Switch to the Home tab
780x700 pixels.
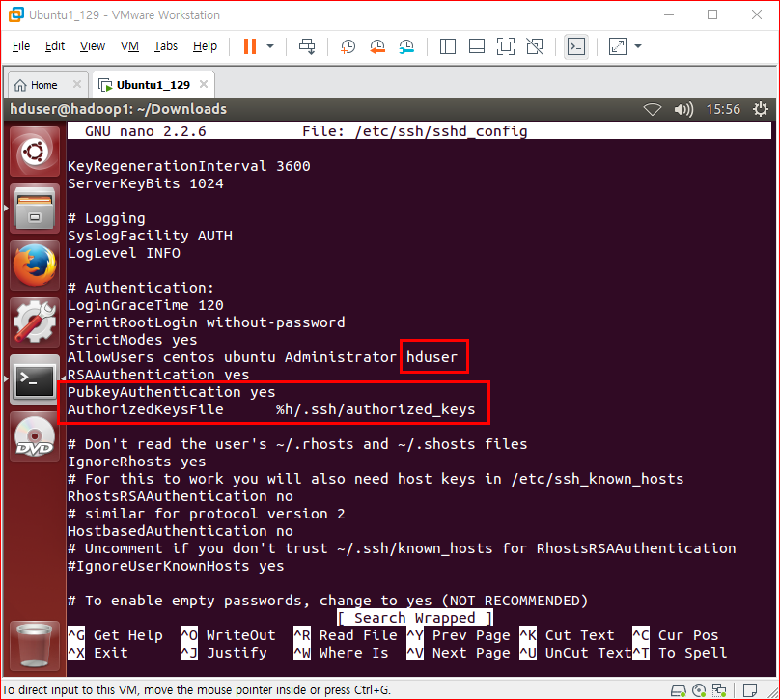42,85
